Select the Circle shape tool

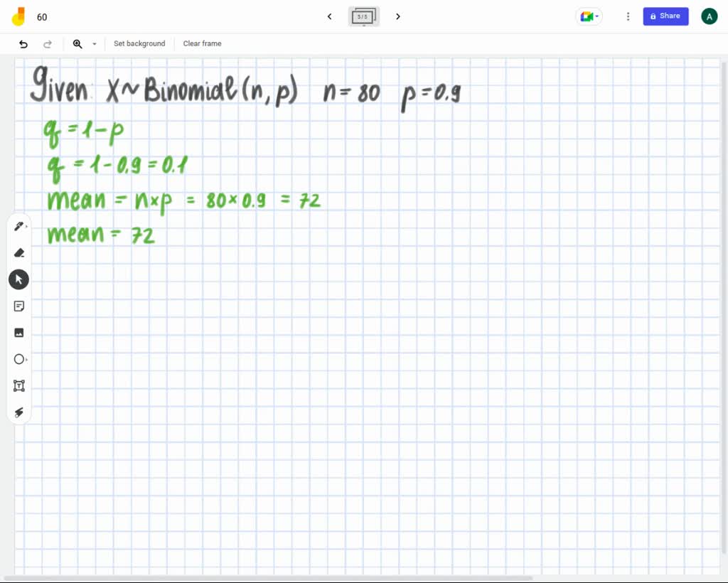[19, 359]
